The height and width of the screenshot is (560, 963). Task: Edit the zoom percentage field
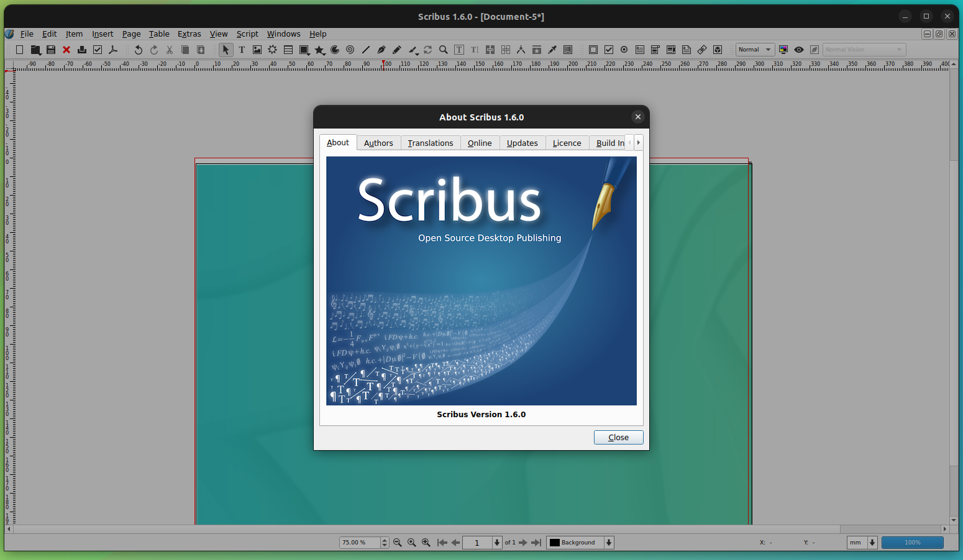click(x=359, y=542)
